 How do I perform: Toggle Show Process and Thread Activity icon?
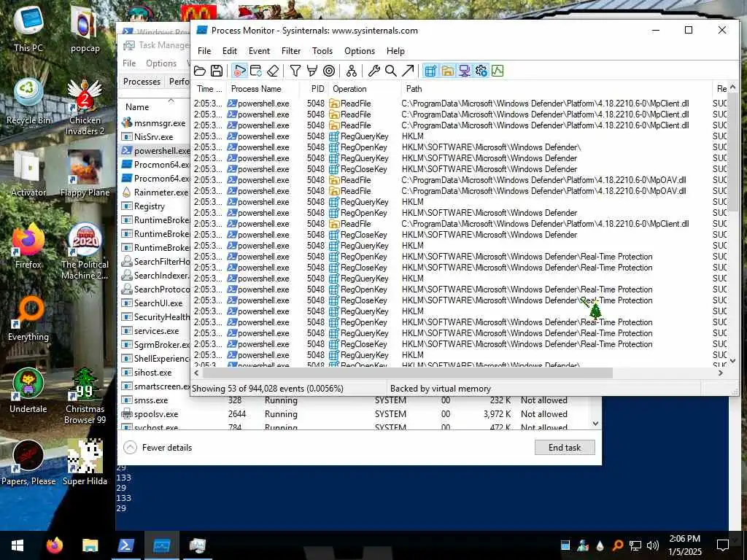[x=481, y=71]
